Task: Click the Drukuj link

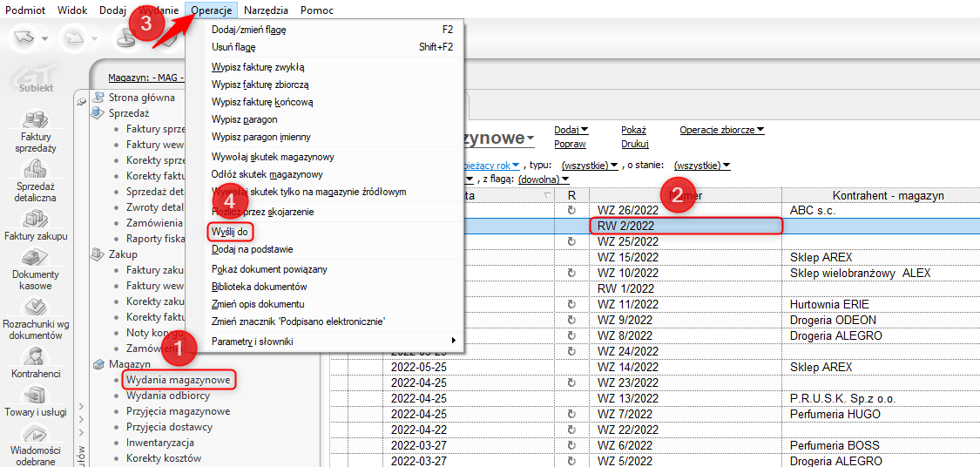Action: click(635, 144)
